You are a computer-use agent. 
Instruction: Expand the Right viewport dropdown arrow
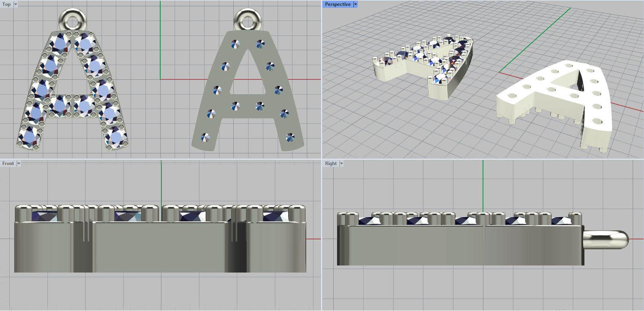341,163
